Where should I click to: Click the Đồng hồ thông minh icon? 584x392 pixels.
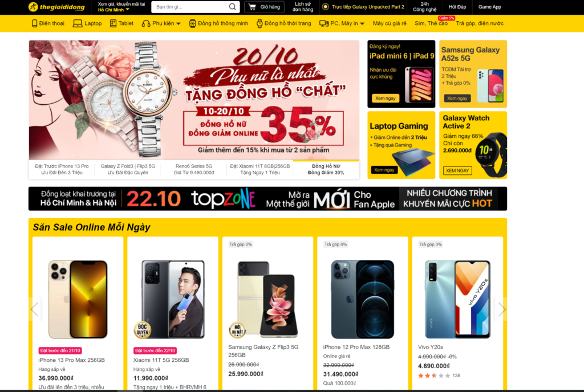(x=192, y=23)
